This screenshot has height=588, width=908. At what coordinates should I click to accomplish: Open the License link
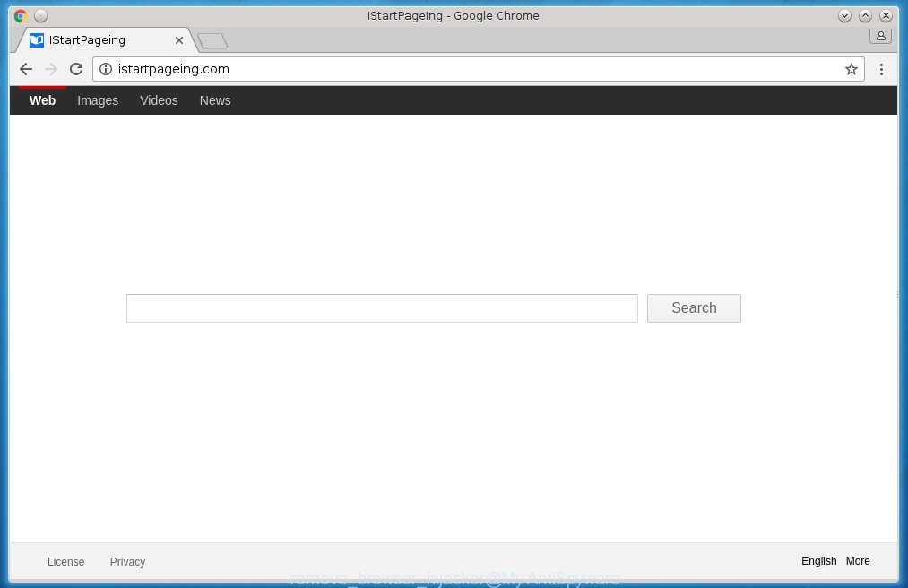tap(65, 561)
